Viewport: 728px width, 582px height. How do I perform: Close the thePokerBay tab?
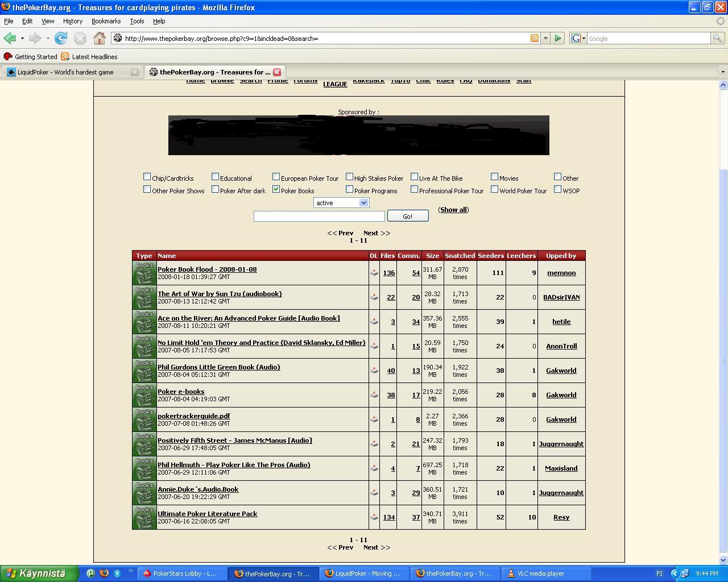[277, 72]
